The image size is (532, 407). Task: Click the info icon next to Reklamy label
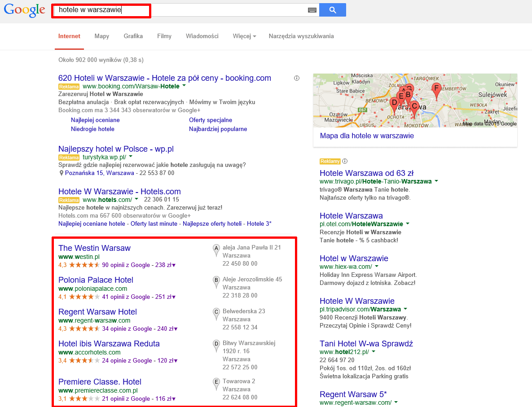tap(345, 161)
